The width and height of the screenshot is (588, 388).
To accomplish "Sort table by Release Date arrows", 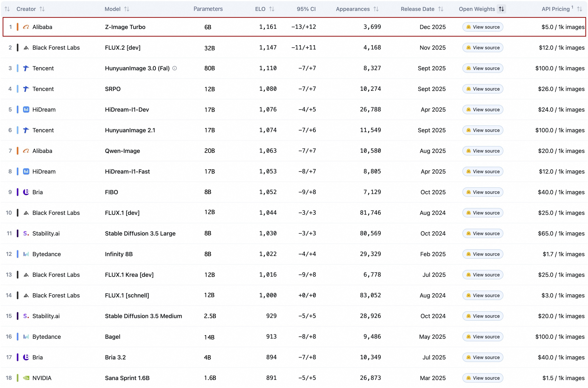I will point(441,9).
